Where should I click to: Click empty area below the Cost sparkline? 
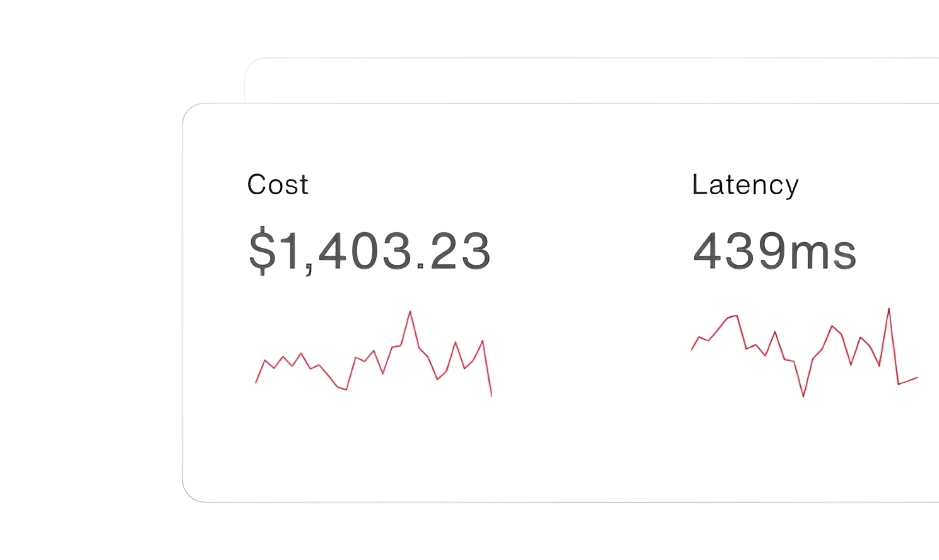(x=372, y=448)
